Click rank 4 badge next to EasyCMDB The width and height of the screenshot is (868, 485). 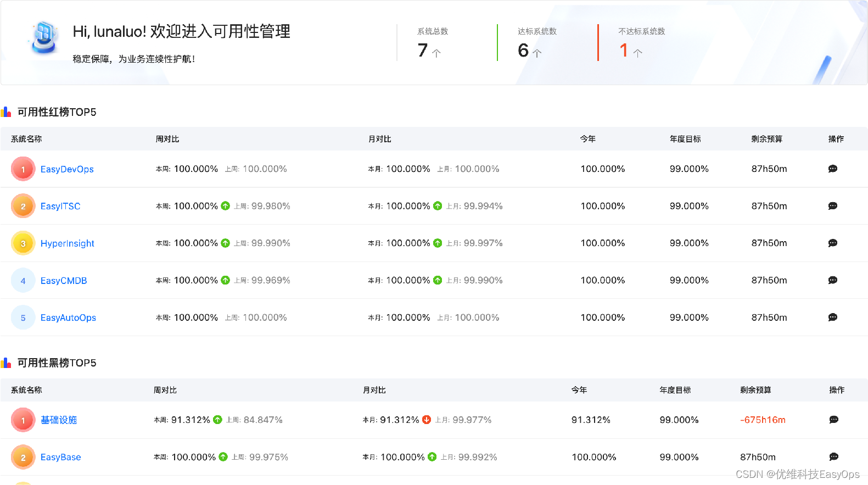23,281
